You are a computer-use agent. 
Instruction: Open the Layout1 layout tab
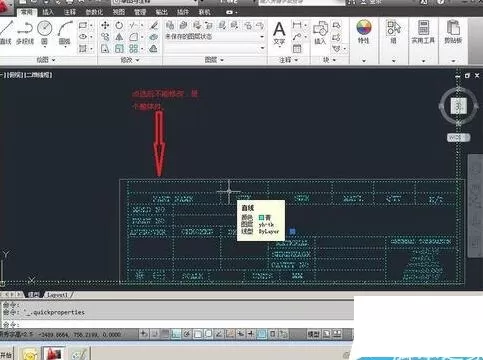57,295
